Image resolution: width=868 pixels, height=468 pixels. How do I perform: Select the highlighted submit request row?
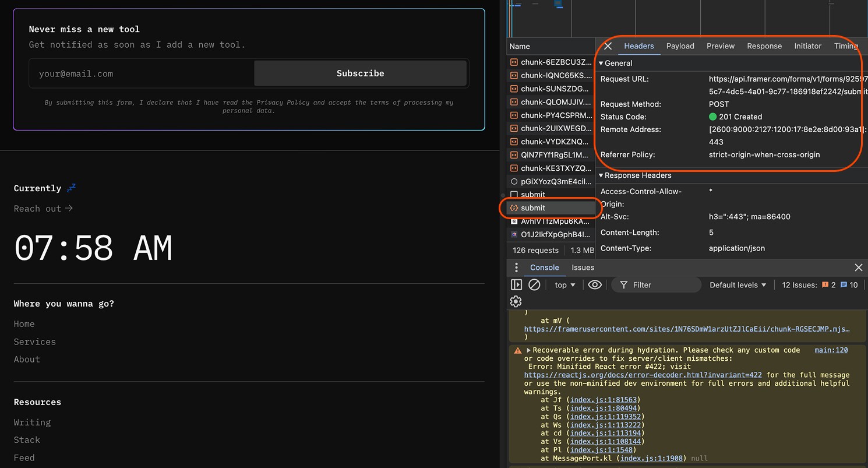point(550,208)
